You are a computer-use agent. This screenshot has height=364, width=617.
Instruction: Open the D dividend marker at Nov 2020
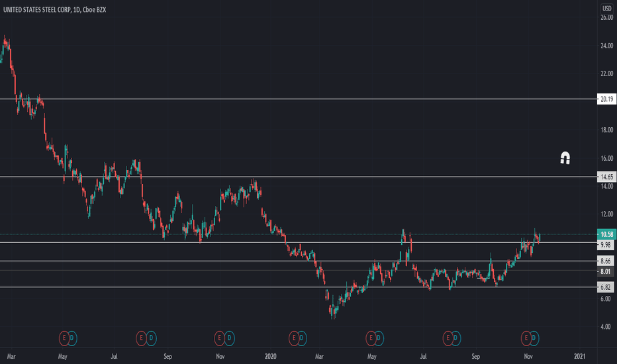tap(534, 338)
